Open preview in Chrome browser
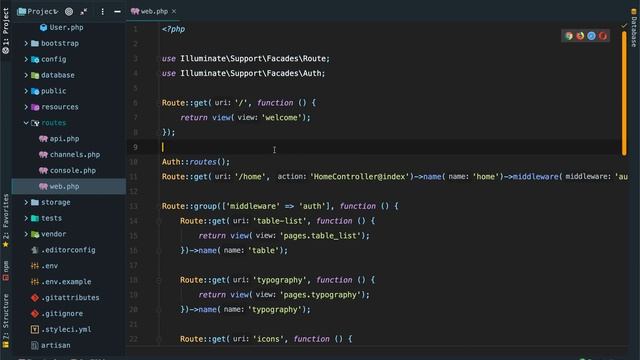 pyautogui.click(x=569, y=36)
